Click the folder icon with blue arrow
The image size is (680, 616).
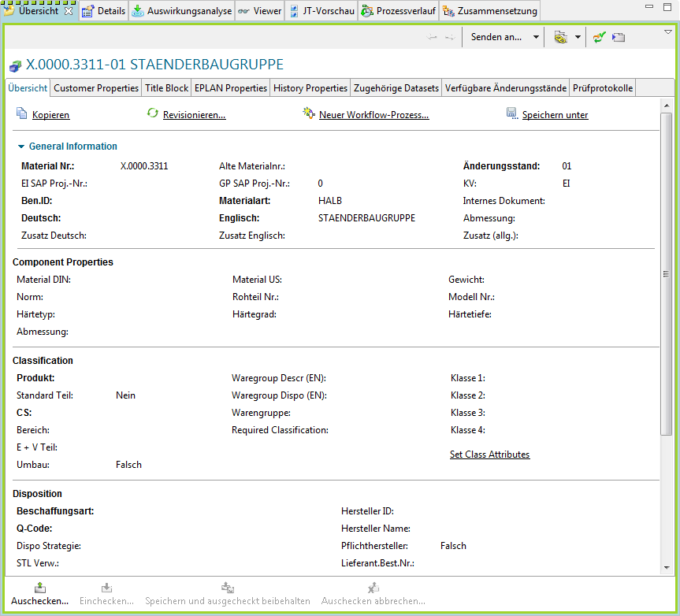click(x=619, y=37)
